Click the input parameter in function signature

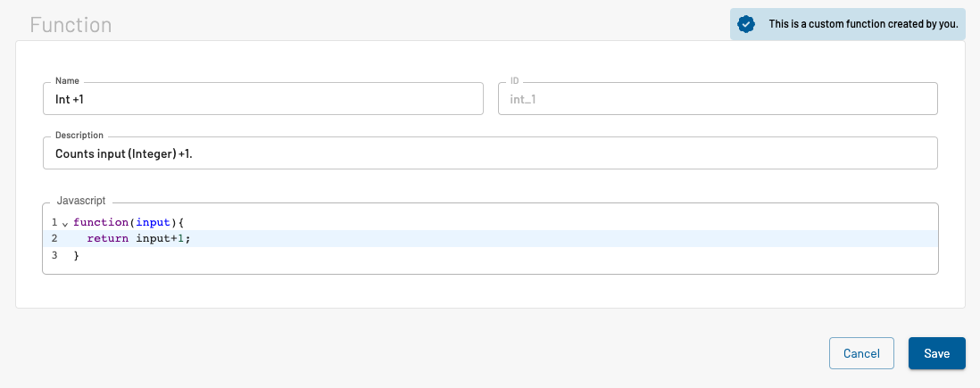[x=154, y=222]
